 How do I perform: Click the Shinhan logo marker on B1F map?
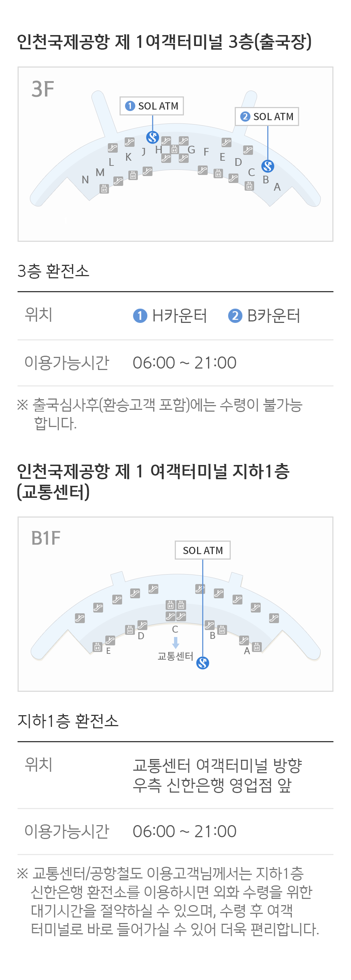203,663
